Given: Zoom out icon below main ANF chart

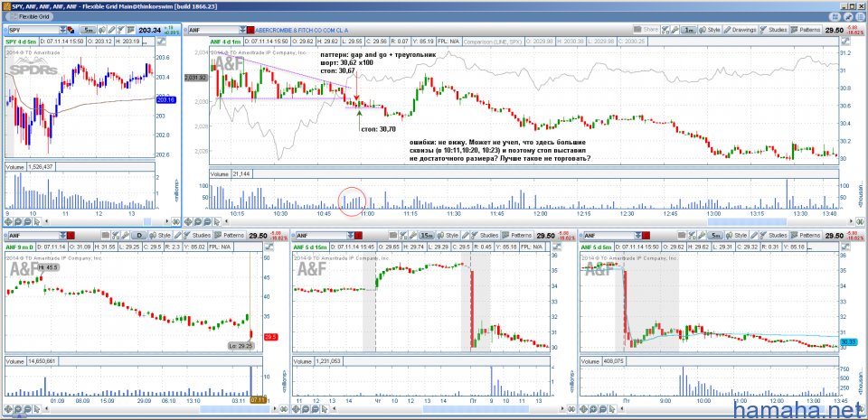Looking at the screenshot, I should point(208,221).
